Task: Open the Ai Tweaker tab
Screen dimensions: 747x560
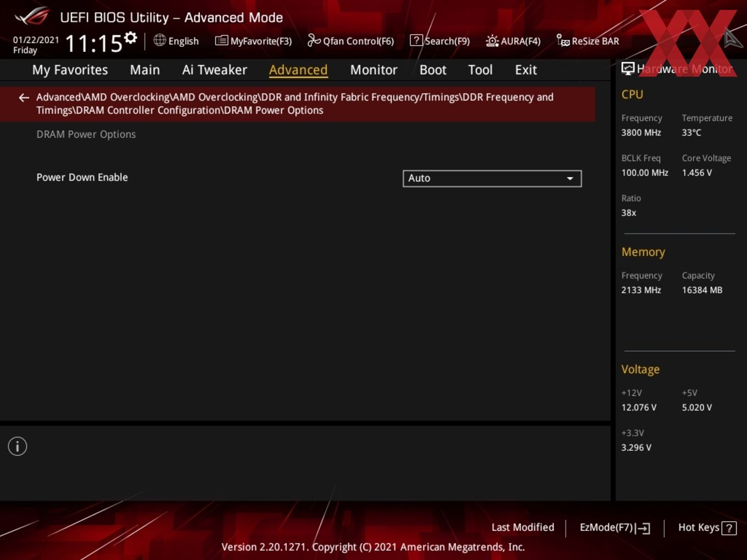Action: 215,70
